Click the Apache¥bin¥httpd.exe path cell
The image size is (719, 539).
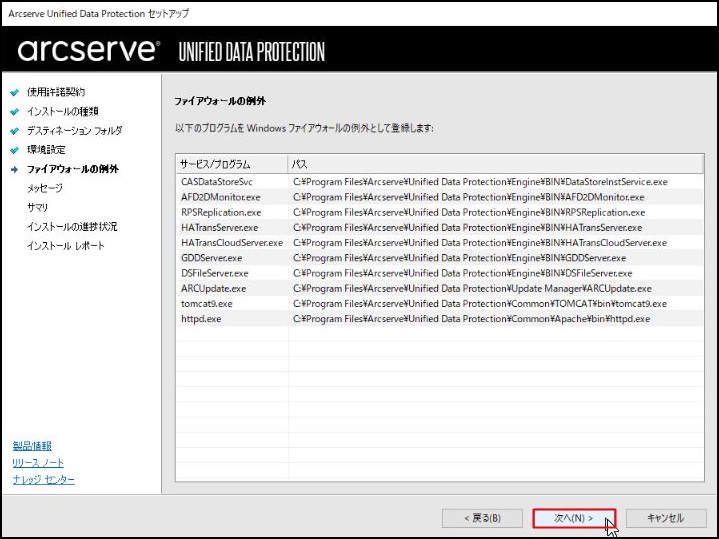click(x=471, y=319)
